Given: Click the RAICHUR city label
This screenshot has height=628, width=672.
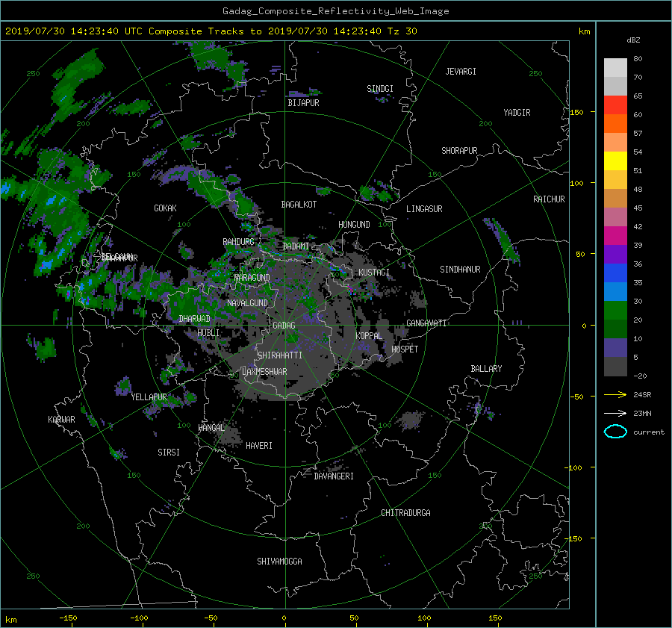Looking at the screenshot, I should (x=549, y=199).
